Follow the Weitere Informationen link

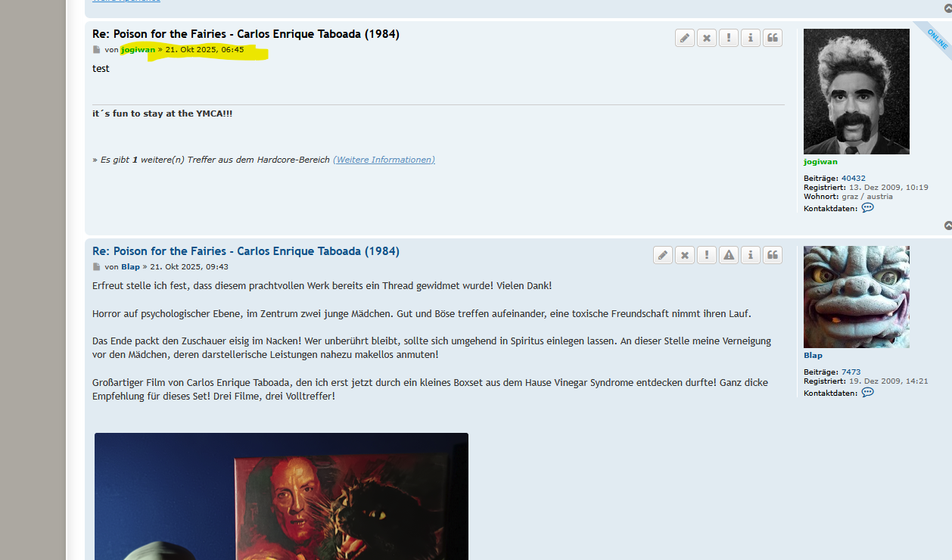pos(384,160)
